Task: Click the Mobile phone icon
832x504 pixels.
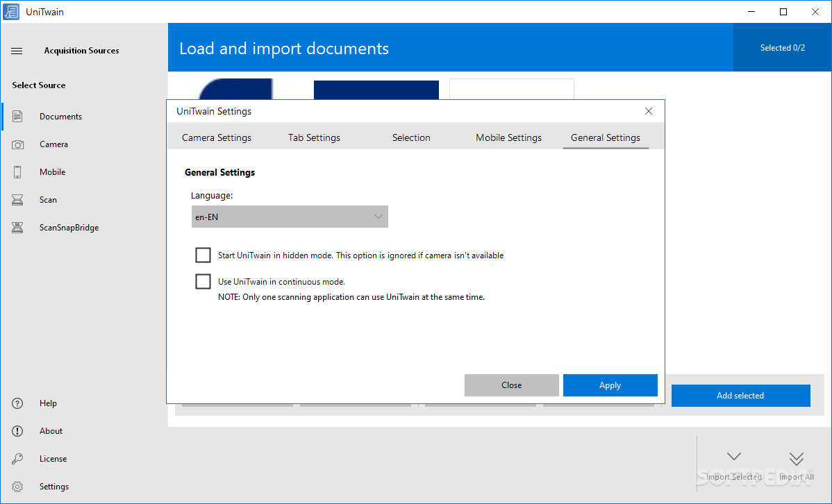Action: 17,172
